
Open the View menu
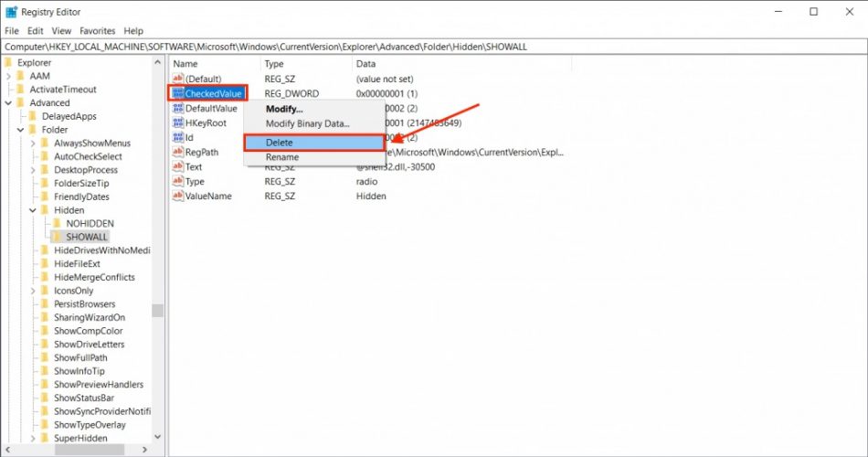[x=61, y=31]
